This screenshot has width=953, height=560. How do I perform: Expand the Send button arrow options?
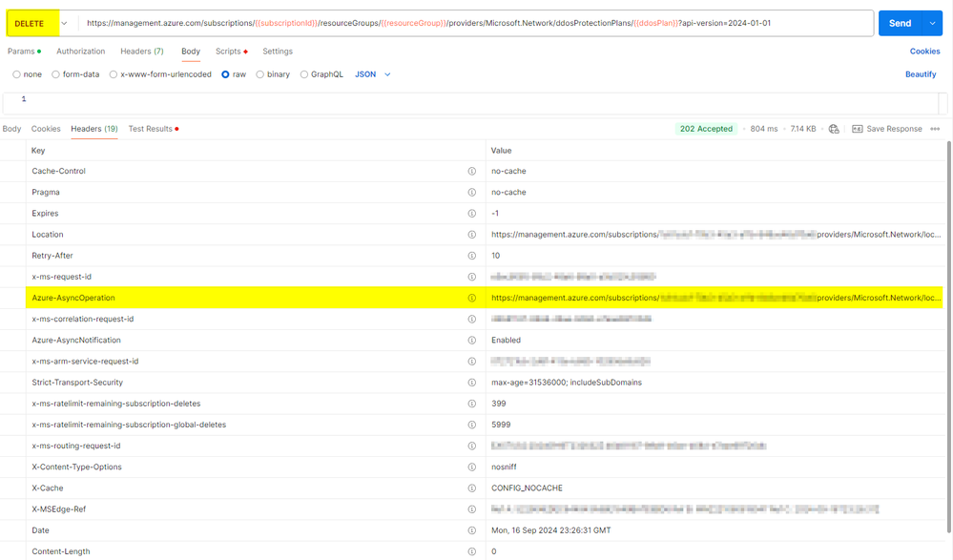click(932, 23)
